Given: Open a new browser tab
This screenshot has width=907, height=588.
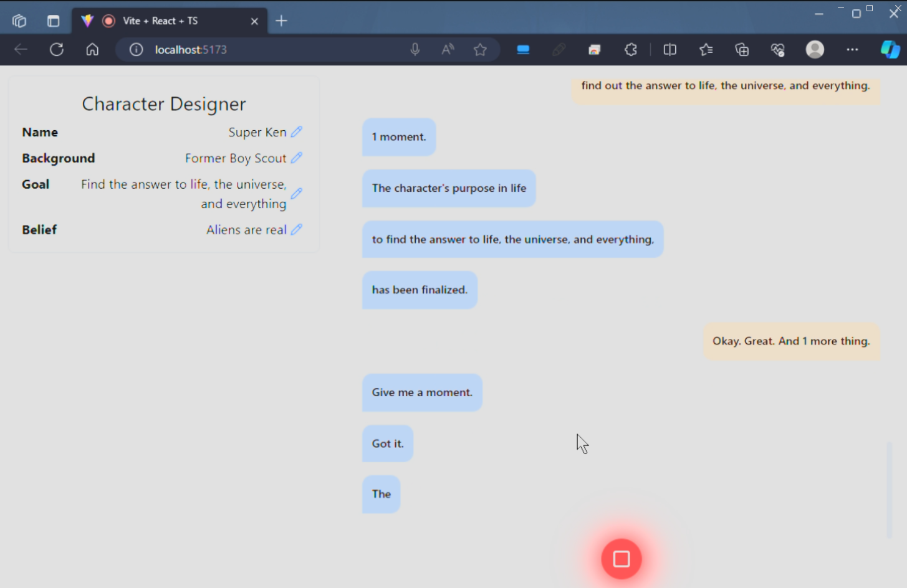Looking at the screenshot, I should tap(282, 21).
